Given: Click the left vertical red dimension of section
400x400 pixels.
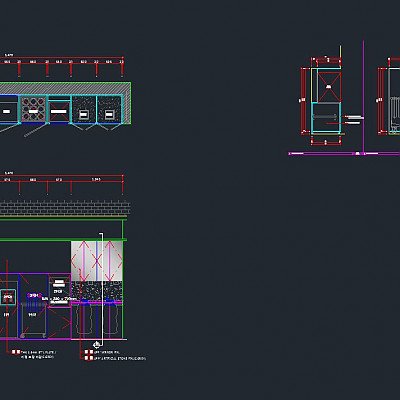Looking at the screenshot, I should click(303, 101).
